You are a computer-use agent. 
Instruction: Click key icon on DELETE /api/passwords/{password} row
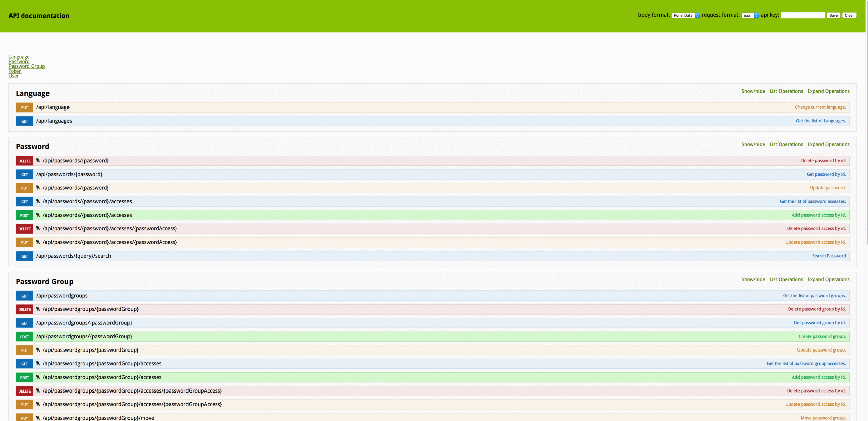[x=38, y=161]
